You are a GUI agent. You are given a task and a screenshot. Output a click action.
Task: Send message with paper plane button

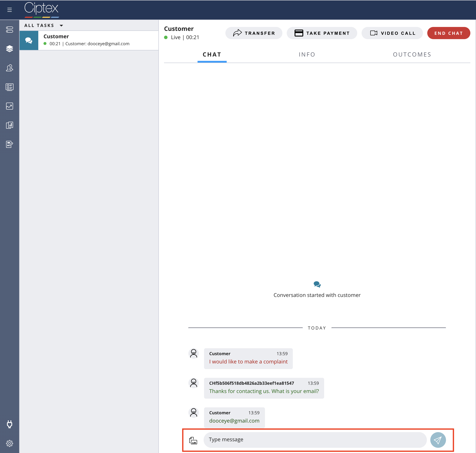pyautogui.click(x=438, y=440)
